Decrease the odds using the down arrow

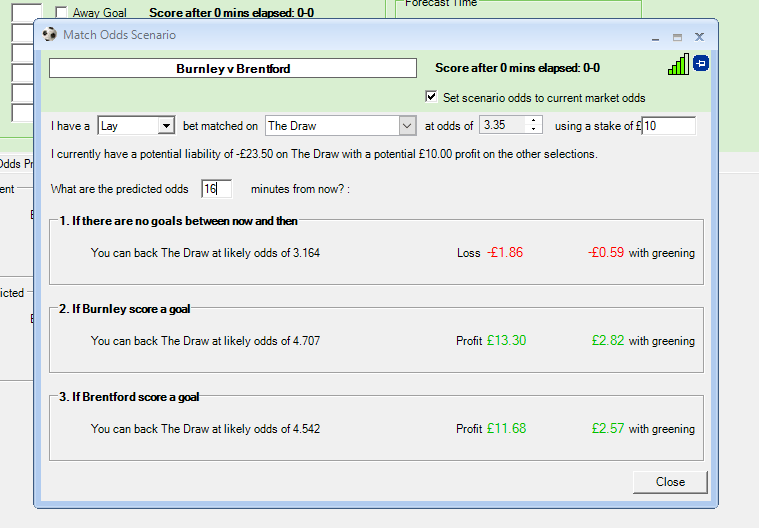534,130
